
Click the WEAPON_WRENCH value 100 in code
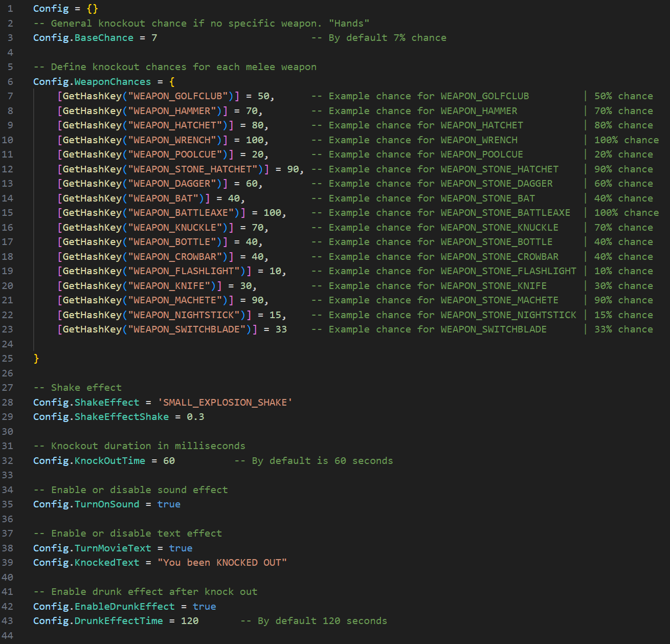click(255, 140)
